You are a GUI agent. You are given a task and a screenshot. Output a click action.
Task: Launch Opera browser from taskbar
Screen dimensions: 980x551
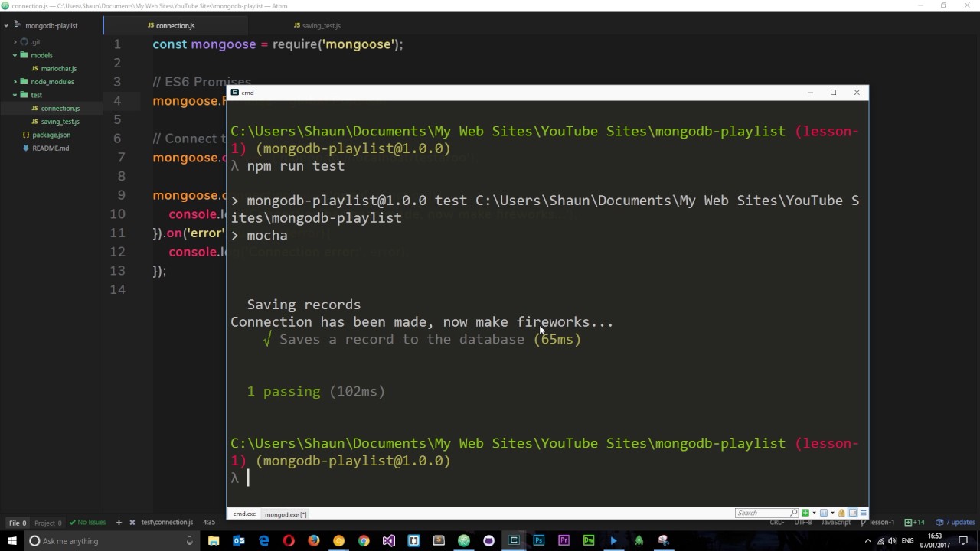click(x=289, y=541)
